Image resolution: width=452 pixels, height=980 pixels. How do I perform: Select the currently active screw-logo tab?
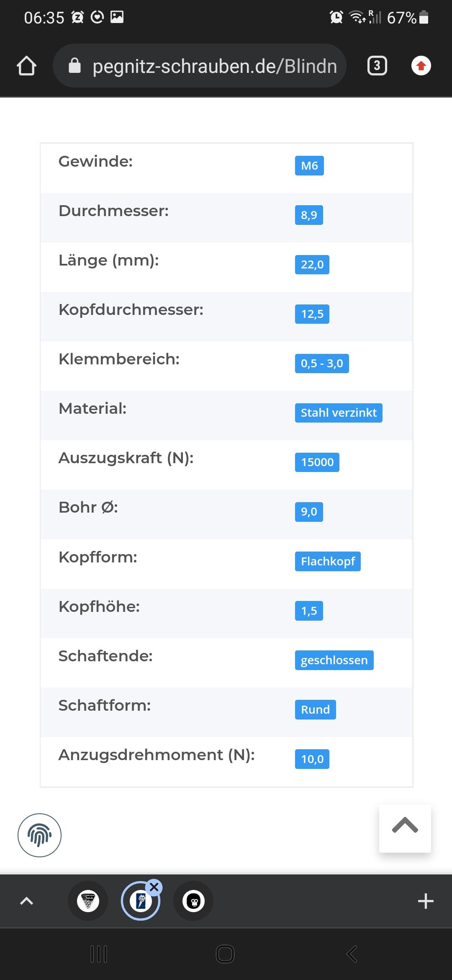(140, 902)
